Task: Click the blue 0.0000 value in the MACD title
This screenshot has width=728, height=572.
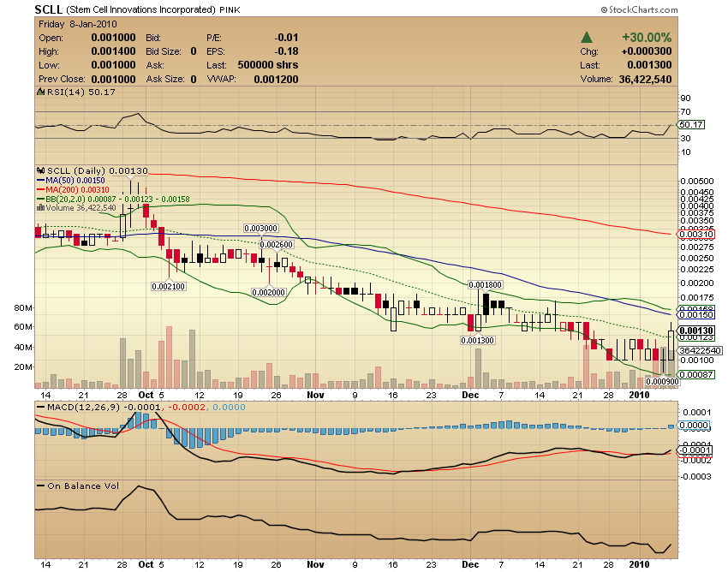Action: coord(229,408)
